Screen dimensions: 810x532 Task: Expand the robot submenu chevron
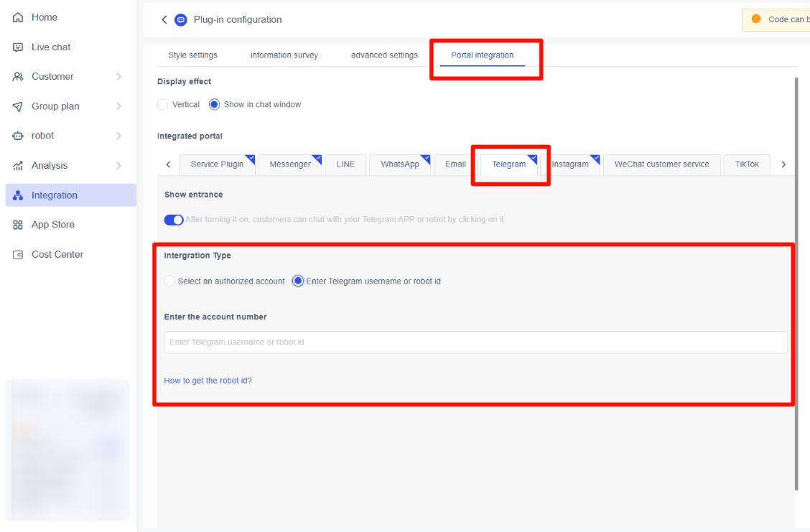[118, 136]
